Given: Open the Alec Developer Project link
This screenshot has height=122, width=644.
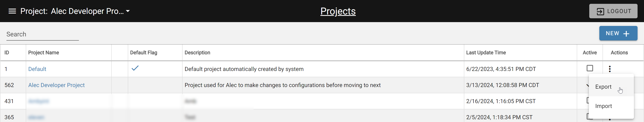Looking at the screenshot, I should pos(56,85).
